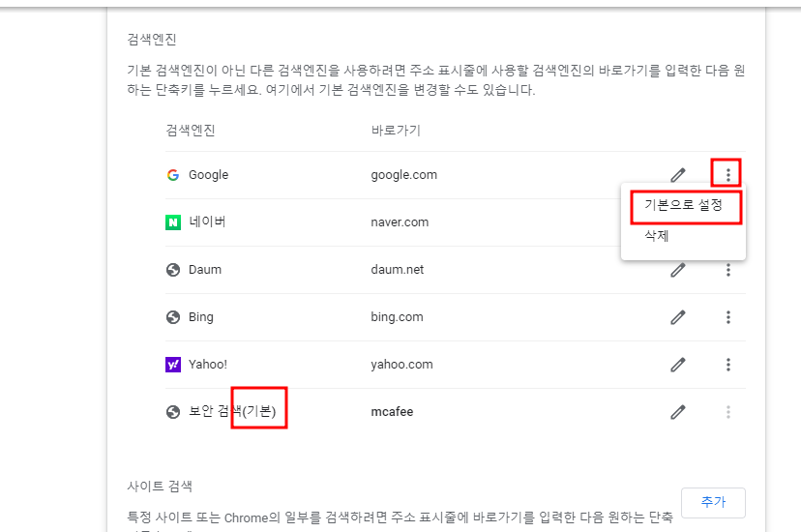Image resolution: width=801 pixels, height=532 pixels.
Task: Click the 검색엔진 section title
Action: pyautogui.click(x=152, y=40)
